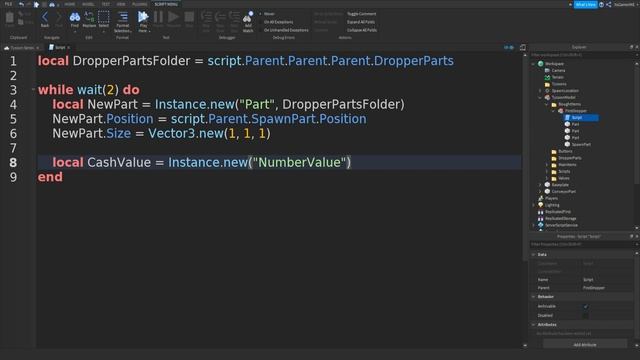This screenshot has height=360, width=640.
Task: Click the Select tool icon in Edit group
Action: [104, 17]
